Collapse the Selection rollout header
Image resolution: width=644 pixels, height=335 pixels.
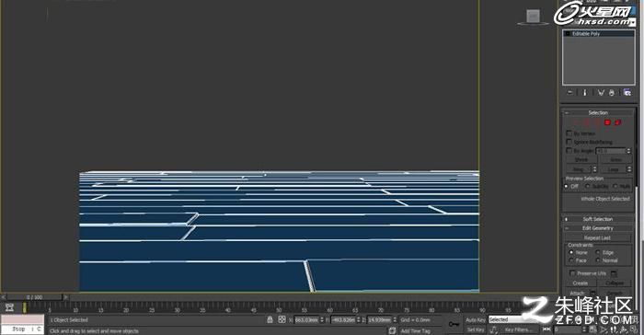click(598, 112)
